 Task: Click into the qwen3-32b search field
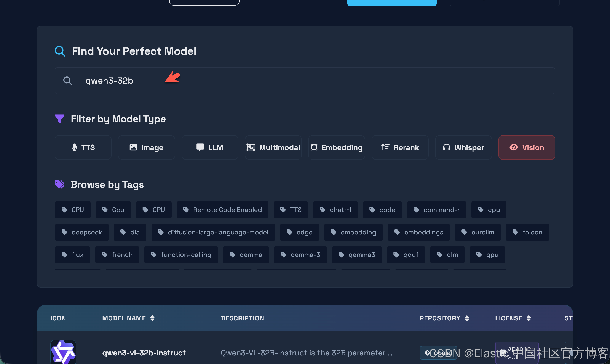click(x=305, y=81)
